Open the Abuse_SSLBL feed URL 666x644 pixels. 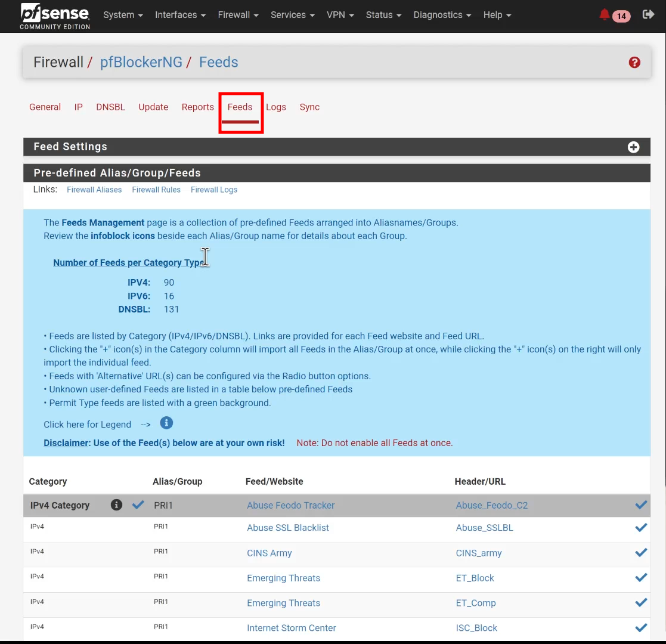[485, 528]
